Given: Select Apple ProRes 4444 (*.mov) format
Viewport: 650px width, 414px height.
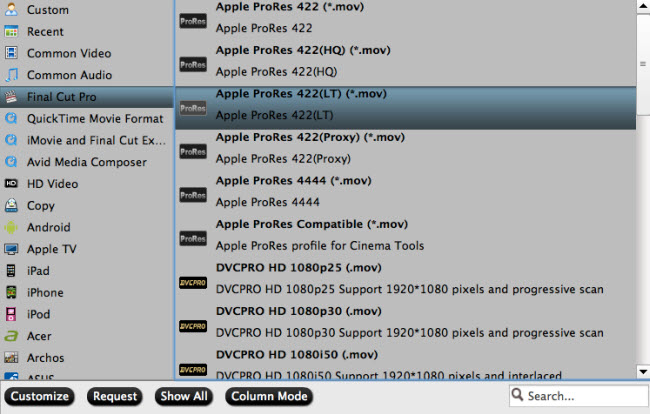Looking at the screenshot, I should (x=405, y=195).
